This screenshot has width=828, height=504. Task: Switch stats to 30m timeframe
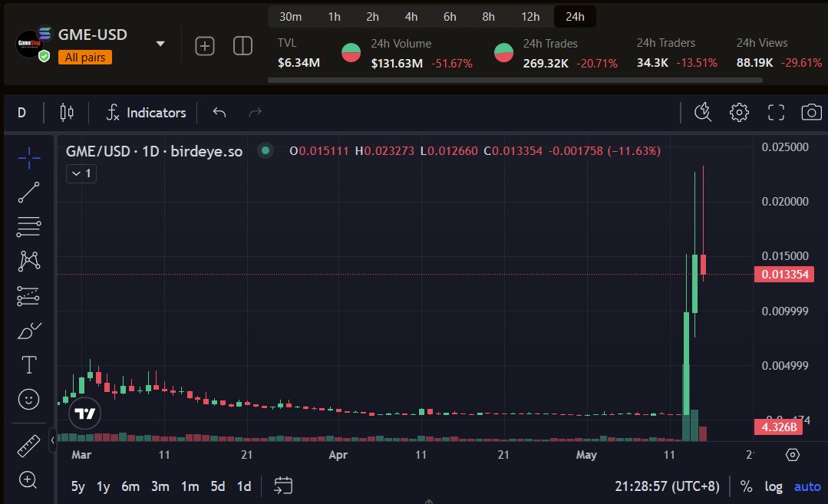pyautogui.click(x=290, y=17)
